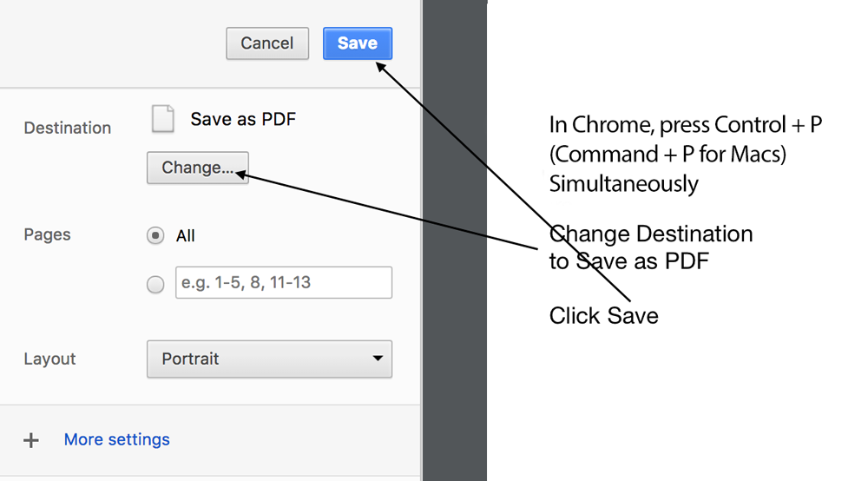Click the blue Save button
The width and height of the screenshot is (868, 481).
[x=358, y=43]
